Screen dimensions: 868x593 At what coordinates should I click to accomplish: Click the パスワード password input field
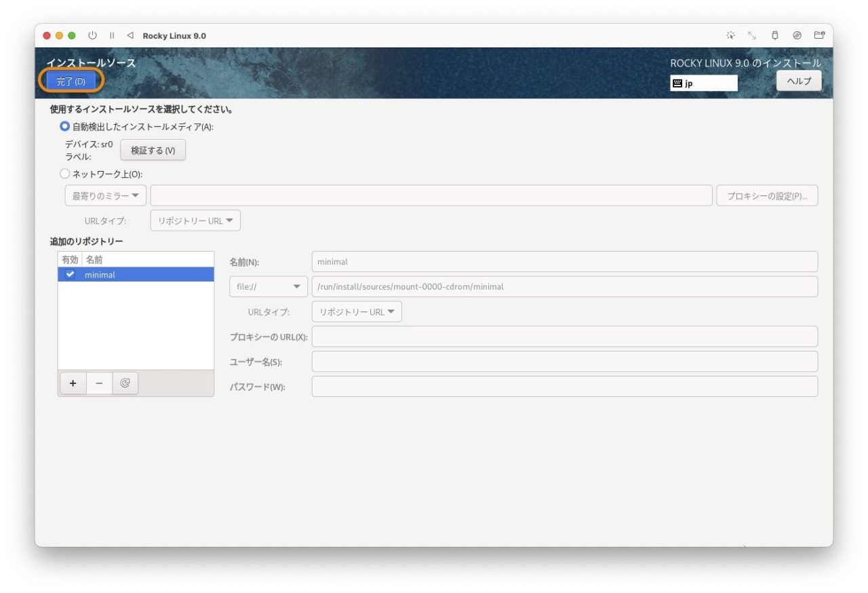[563, 386]
